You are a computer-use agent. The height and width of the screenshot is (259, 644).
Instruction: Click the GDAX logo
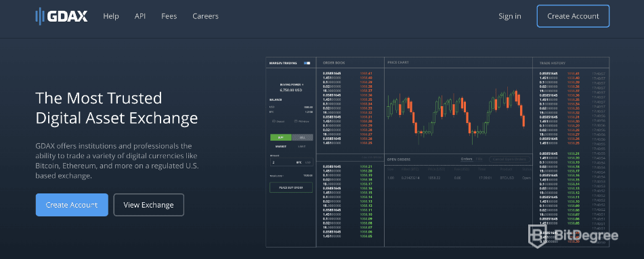click(61, 16)
